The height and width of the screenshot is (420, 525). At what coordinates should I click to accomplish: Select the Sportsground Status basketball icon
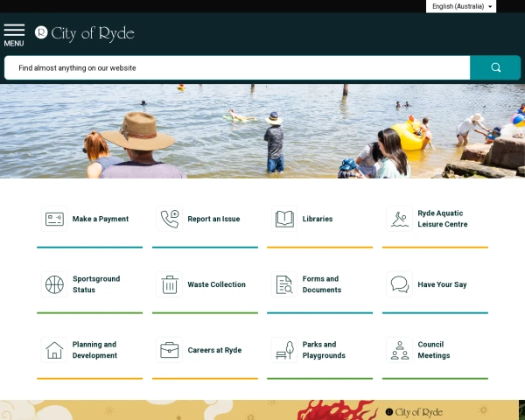54,284
